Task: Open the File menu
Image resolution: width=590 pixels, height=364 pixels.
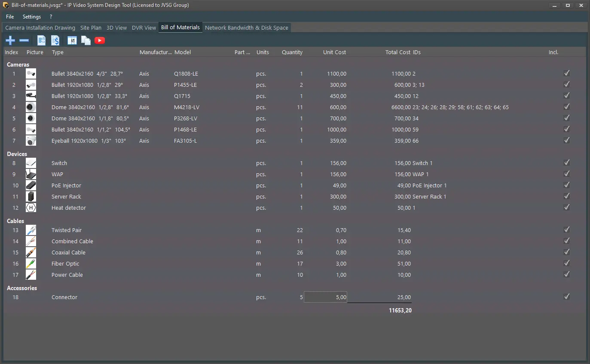Action: [x=10, y=17]
